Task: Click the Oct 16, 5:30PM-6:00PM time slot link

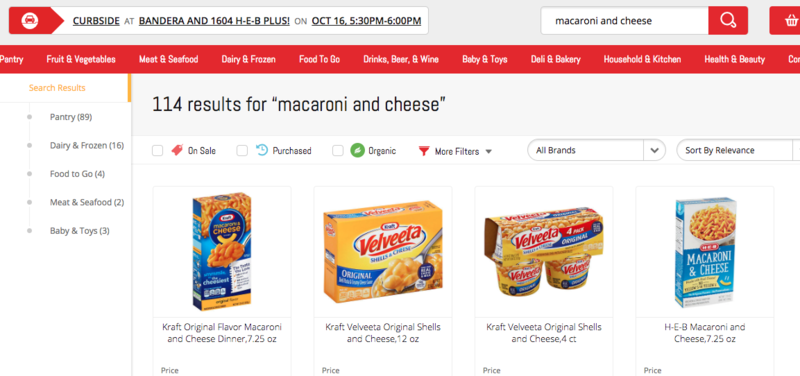Action: pos(366,21)
